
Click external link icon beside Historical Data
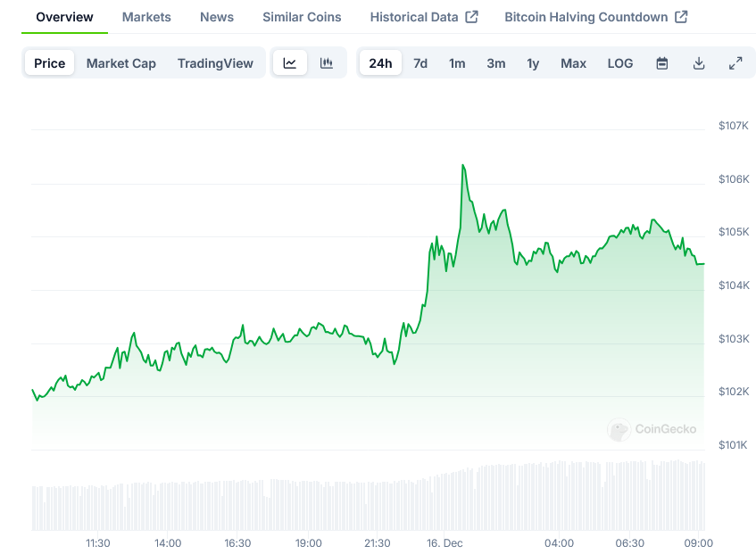(x=472, y=17)
